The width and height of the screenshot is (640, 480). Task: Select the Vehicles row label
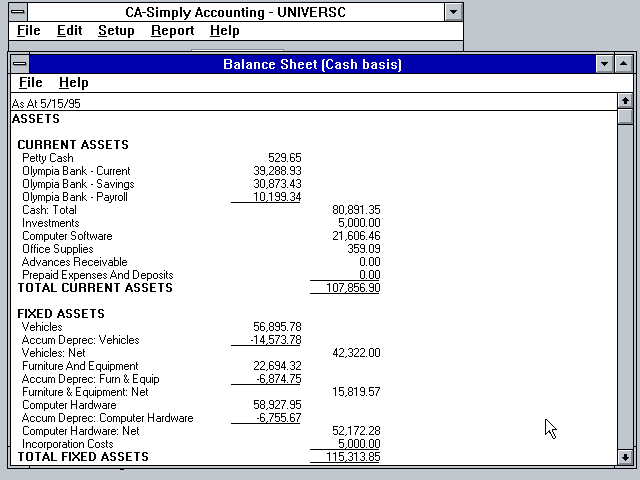pyautogui.click(x=42, y=327)
